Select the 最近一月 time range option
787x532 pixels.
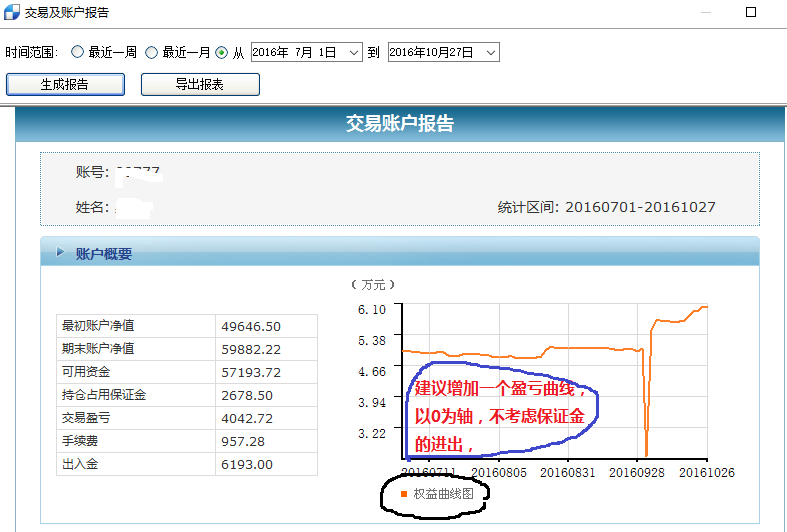click(152, 52)
